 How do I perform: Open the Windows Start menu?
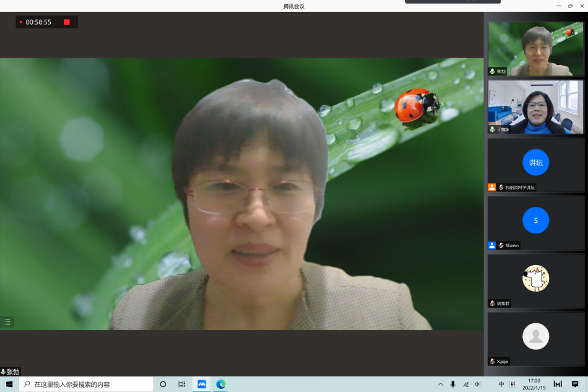pyautogui.click(x=9, y=384)
